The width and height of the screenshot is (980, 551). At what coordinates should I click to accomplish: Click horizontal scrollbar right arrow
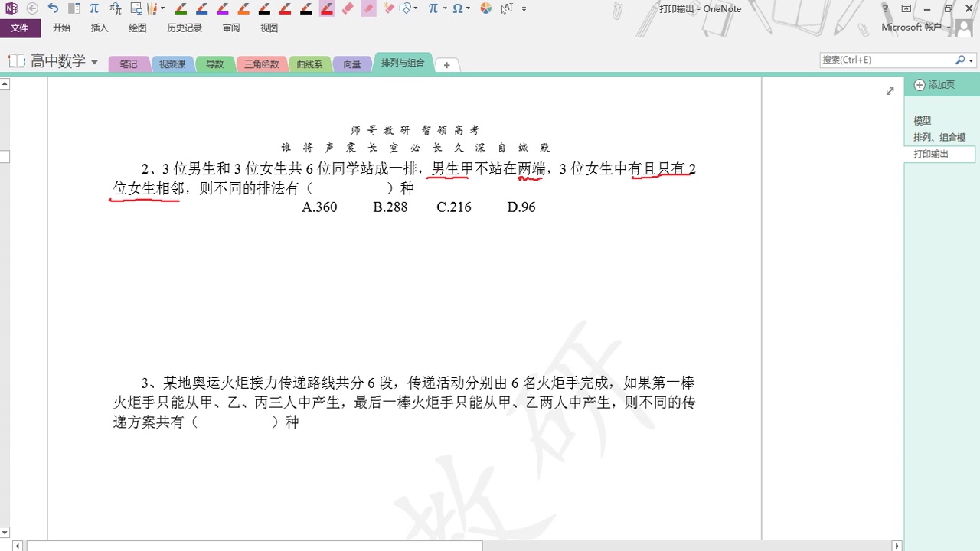(897, 546)
